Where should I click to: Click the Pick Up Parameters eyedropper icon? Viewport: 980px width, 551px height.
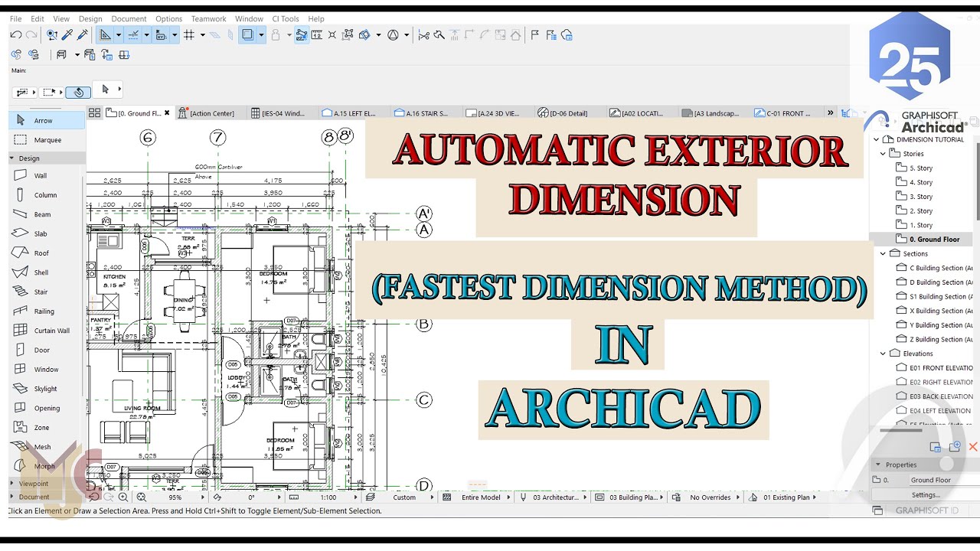(x=67, y=34)
